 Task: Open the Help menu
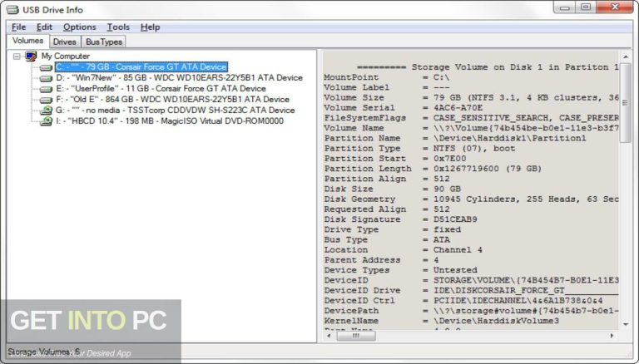pos(150,27)
